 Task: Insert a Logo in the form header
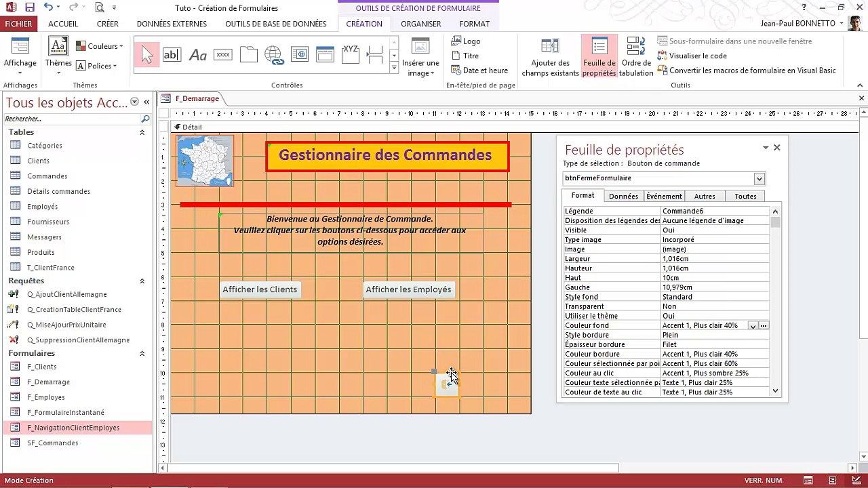click(466, 41)
